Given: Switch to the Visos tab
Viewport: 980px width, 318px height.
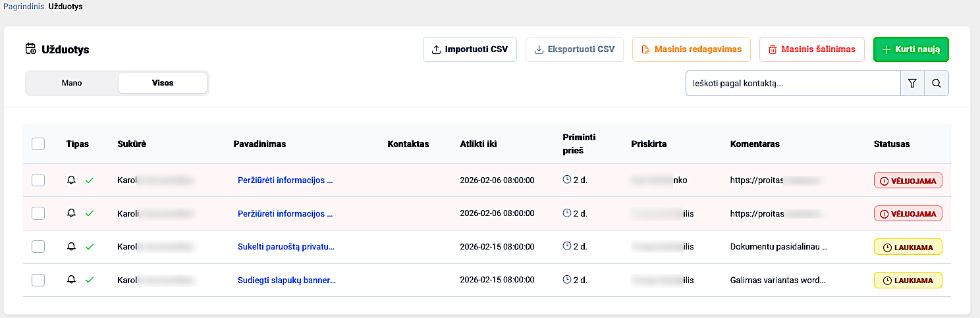Looking at the screenshot, I should (x=163, y=83).
